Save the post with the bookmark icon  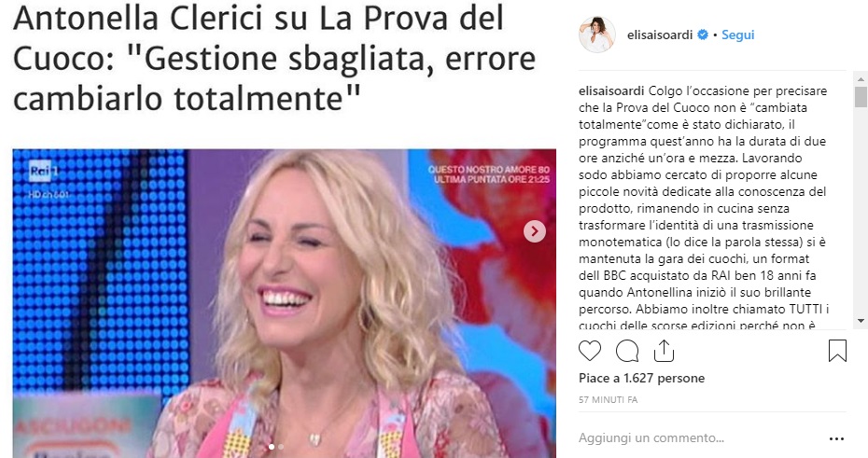tap(837, 351)
